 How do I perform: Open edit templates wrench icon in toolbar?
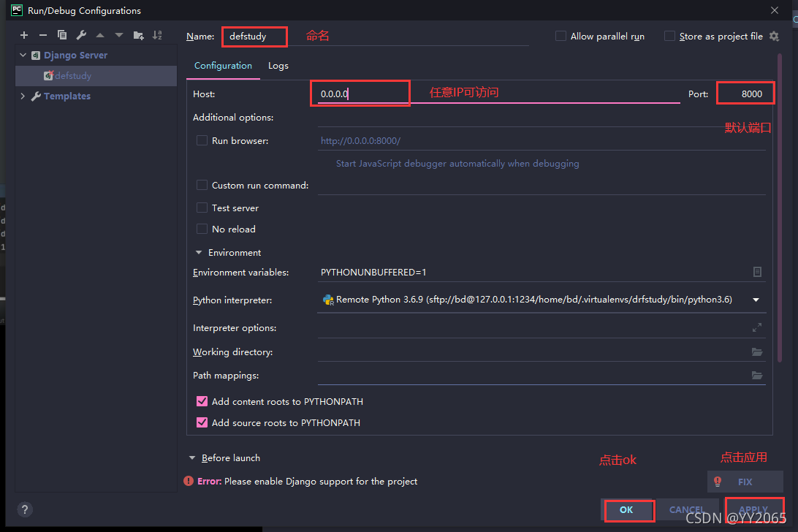tap(81, 35)
